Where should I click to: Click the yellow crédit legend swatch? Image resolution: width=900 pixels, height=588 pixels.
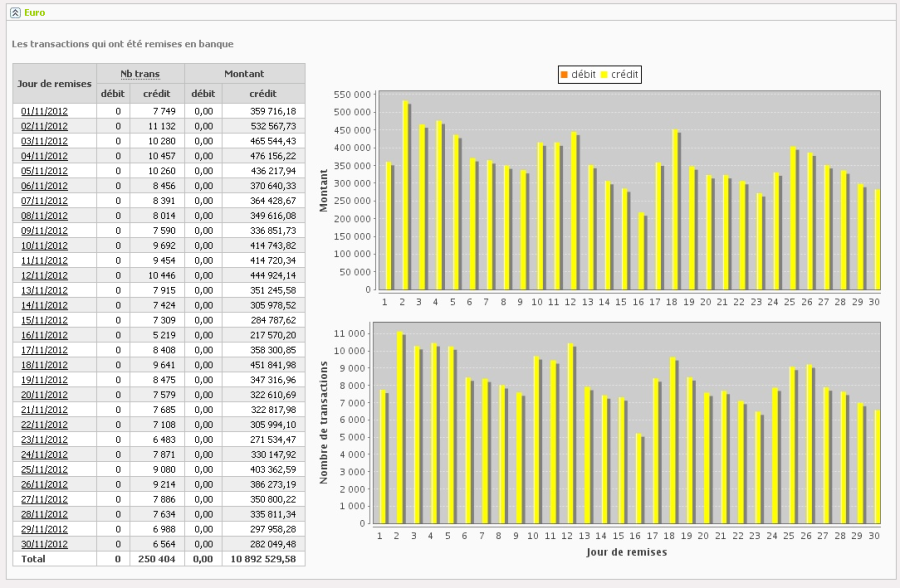(x=604, y=75)
